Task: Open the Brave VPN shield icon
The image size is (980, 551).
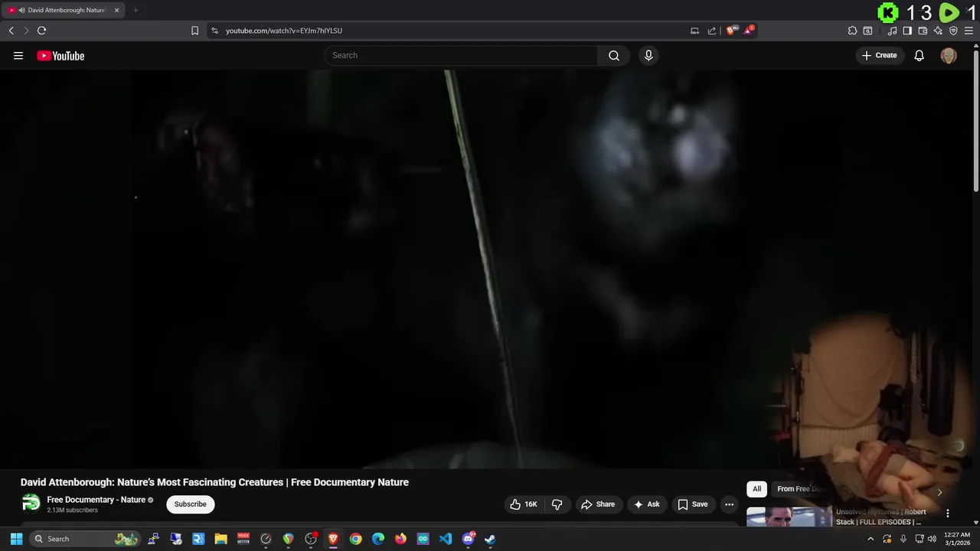Action: click(x=953, y=31)
